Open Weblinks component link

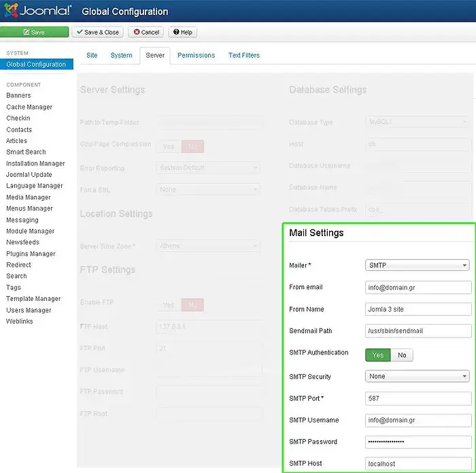click(20, 321)
